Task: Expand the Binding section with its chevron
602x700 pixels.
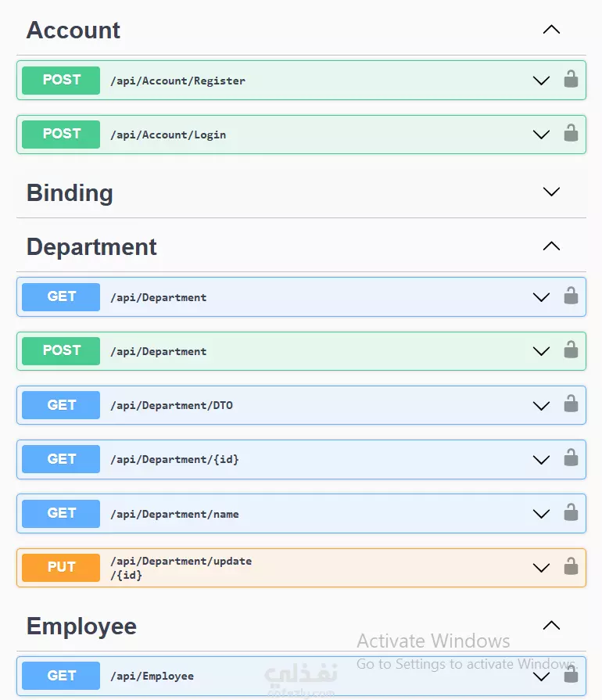Action: pos(552,192)
